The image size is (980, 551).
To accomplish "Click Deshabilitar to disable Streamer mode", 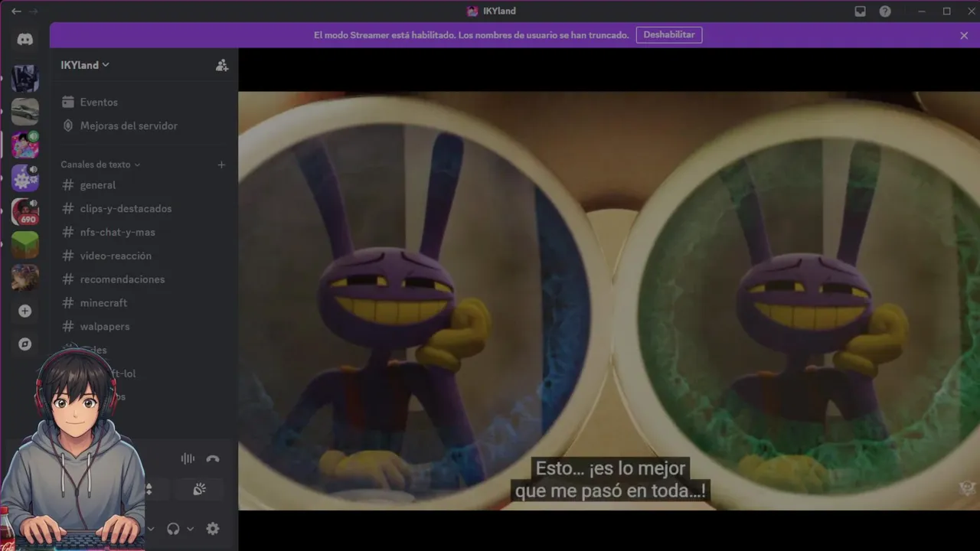I will [669, 35].
